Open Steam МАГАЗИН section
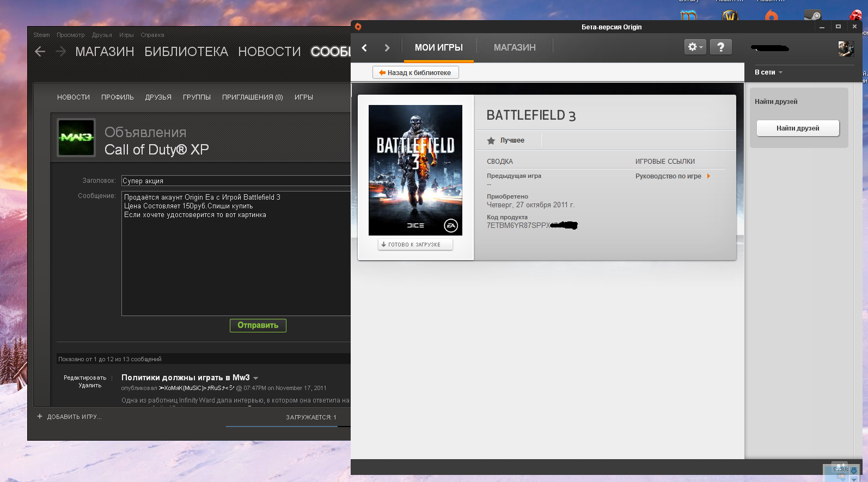The height and width of the screenshot is (482, 868). click(105, 52)
